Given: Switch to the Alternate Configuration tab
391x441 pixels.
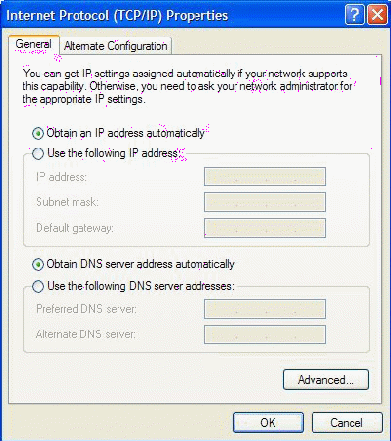Looking at the screenshot, I should tap(116, 46).
